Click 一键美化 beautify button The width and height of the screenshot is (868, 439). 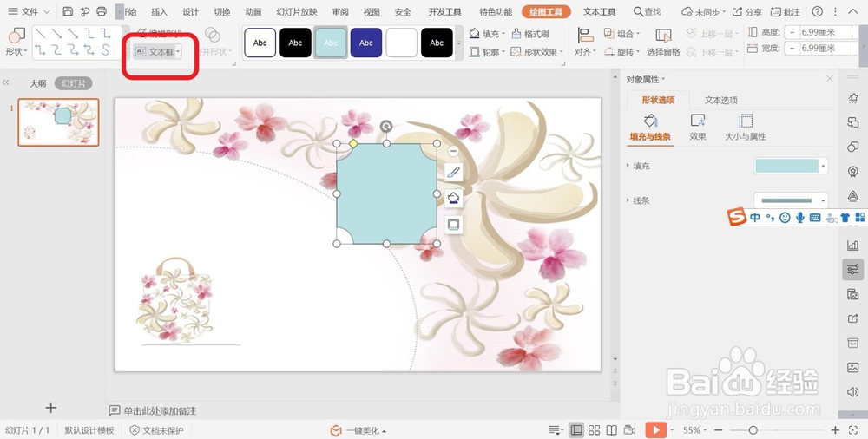(x=358, y=430)
